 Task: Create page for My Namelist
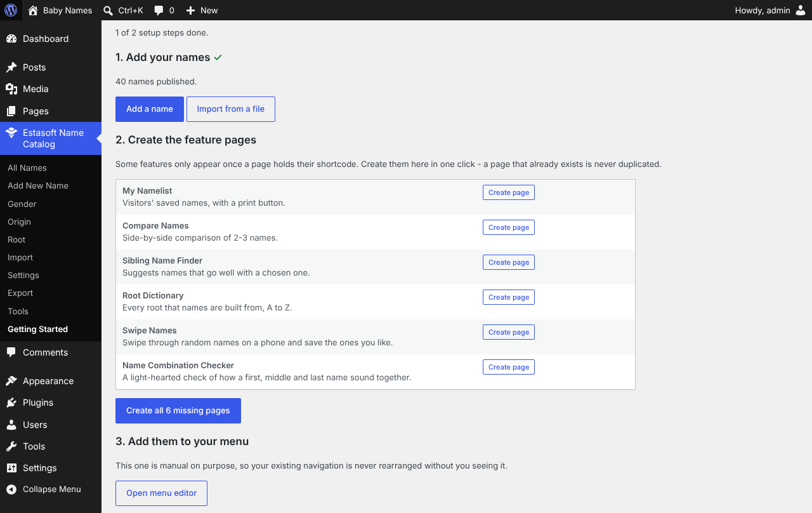pyautogui.click(x=509, y=192)
